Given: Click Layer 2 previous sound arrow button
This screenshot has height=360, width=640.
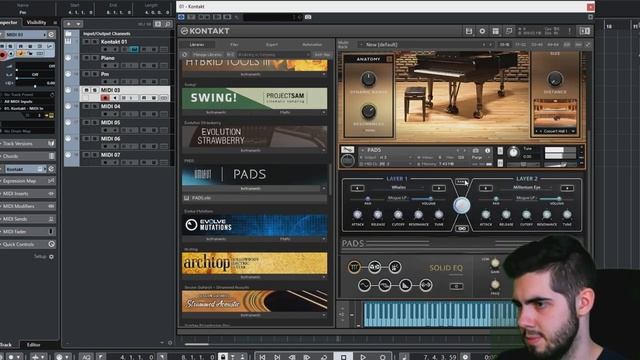Looking at the screenshot, I should (x=485, y=188).
